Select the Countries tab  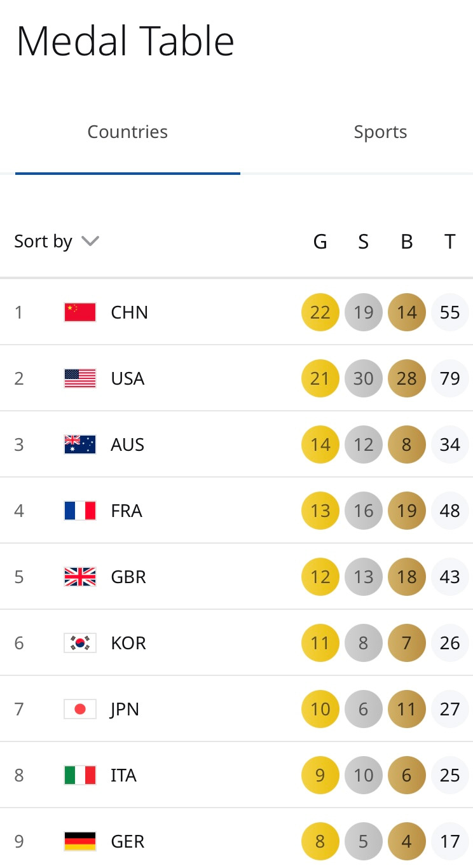(x=128, y=132)
